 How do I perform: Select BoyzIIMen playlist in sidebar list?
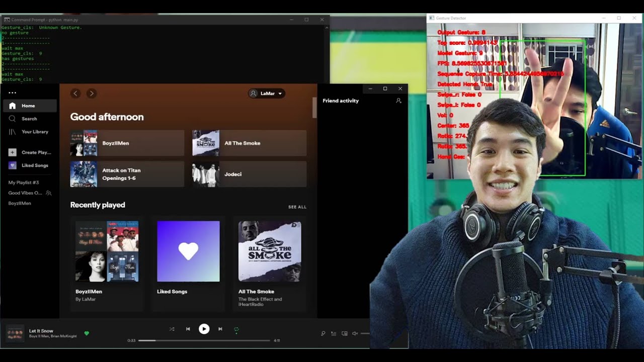tap(20, 203)
